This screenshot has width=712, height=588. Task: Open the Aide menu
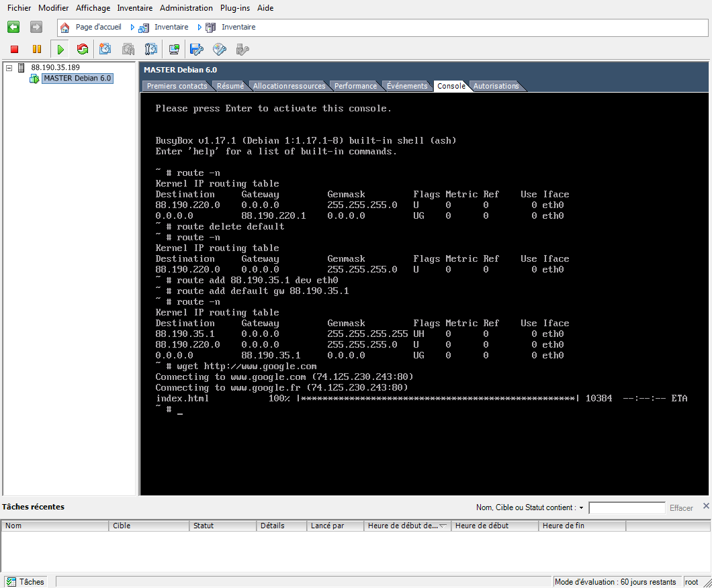click(x=265, y=7)
